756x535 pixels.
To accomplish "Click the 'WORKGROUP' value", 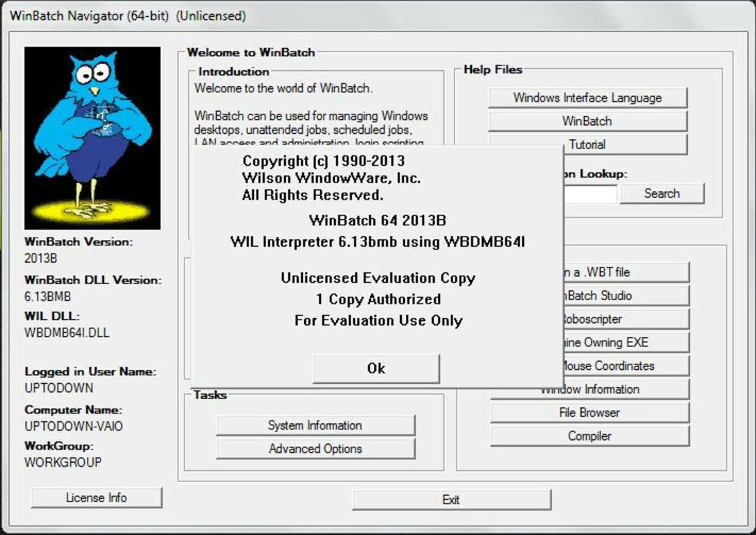I will pyautogui.click(x=63, y=462).
